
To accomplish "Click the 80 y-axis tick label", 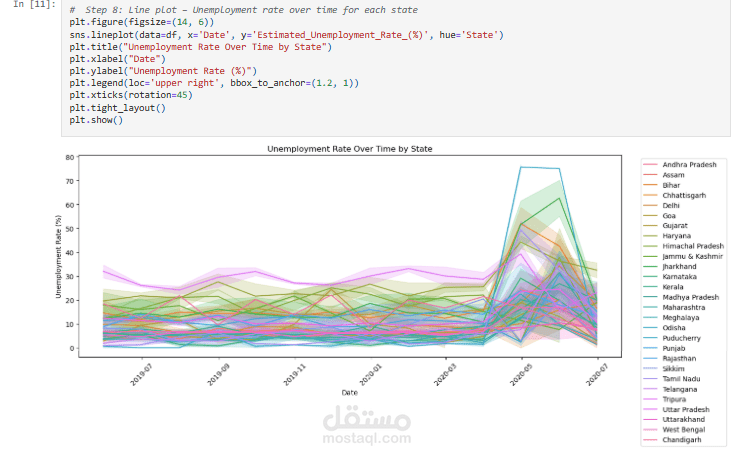I will [x=70, y=157].
